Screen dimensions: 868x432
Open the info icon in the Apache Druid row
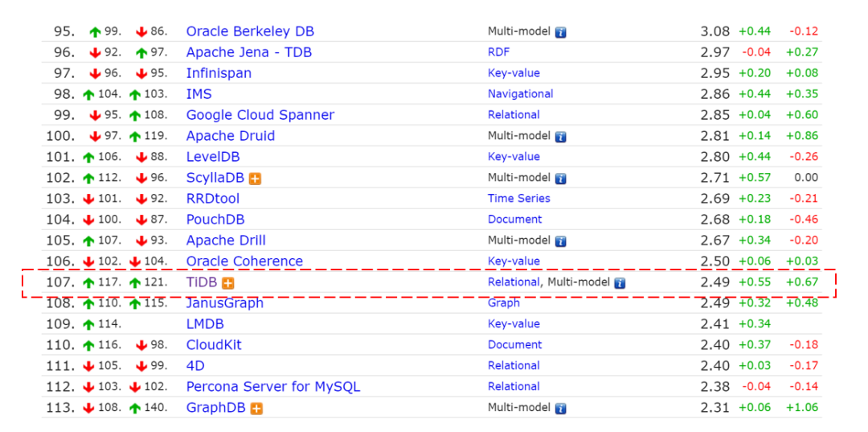(560, 136)
